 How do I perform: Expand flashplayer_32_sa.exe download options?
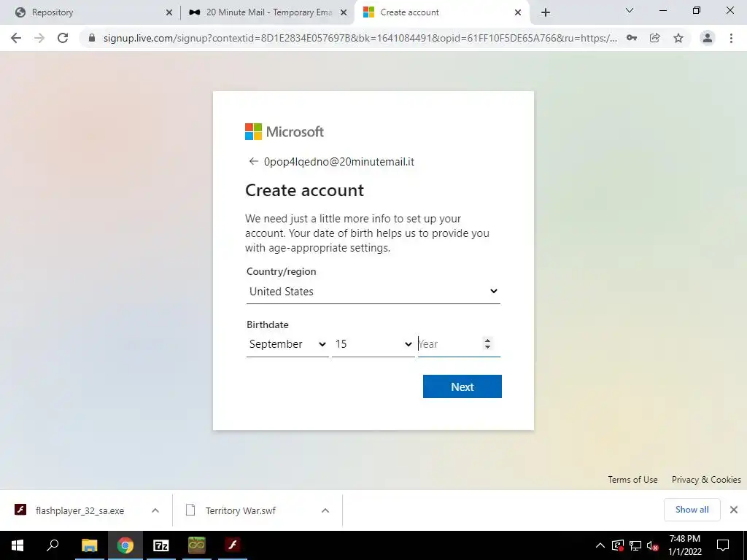pyautogui.click(x=155, y=510)
